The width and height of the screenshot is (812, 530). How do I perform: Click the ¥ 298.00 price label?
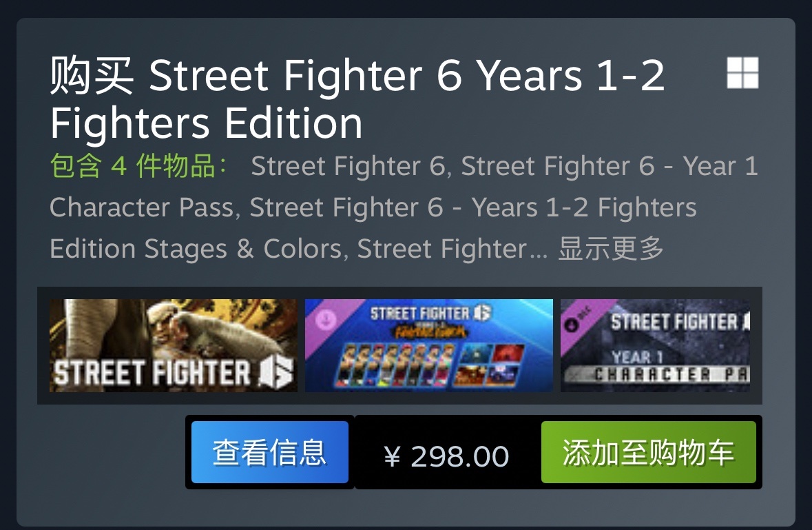(446, 456)
